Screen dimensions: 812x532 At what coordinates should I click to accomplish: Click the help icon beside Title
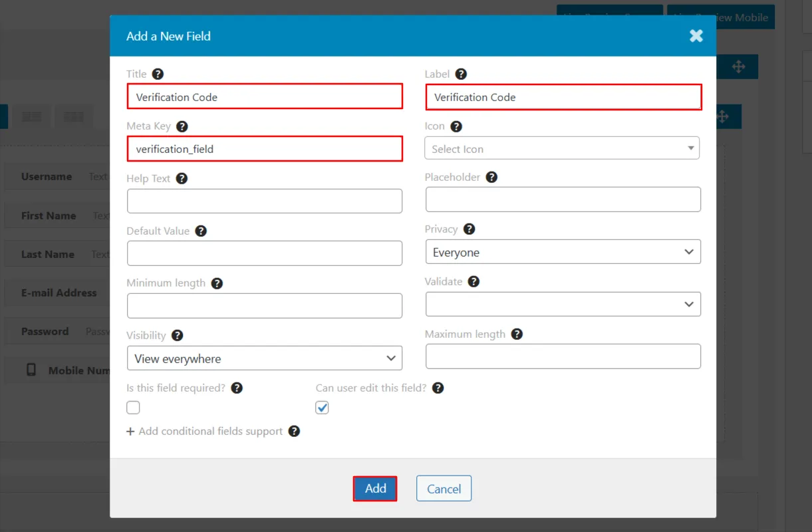coord(157,74)
